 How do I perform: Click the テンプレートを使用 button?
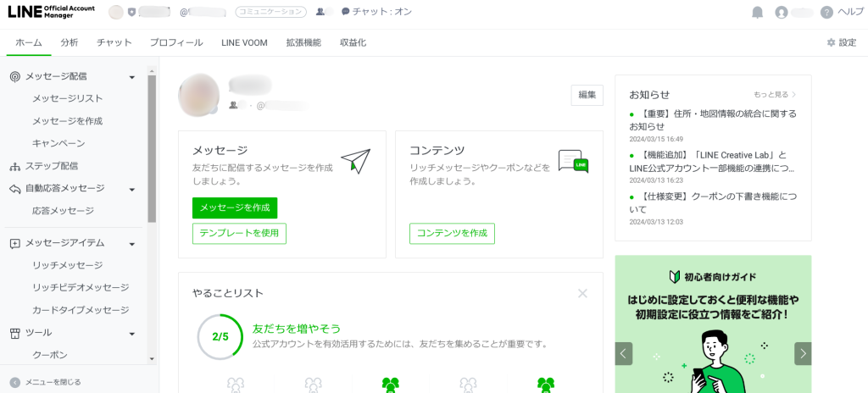(239, 234)
